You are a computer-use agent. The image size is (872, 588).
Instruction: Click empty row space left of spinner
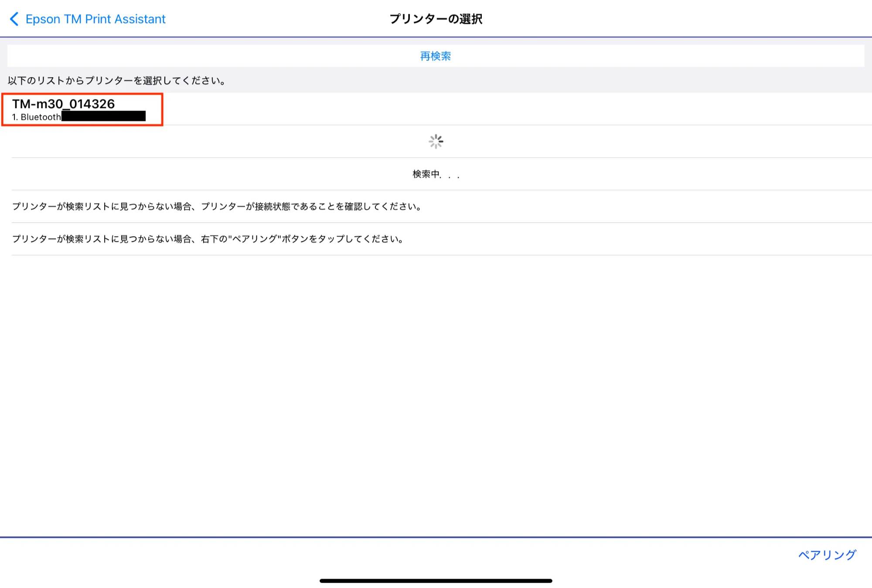click(218, 141)
